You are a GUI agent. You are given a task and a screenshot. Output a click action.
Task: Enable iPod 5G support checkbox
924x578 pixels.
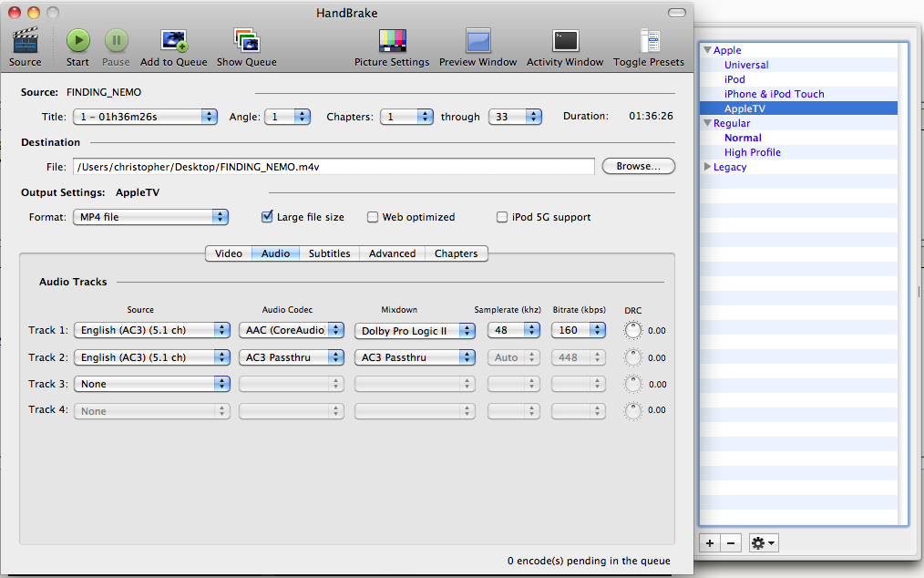[502, 217]
